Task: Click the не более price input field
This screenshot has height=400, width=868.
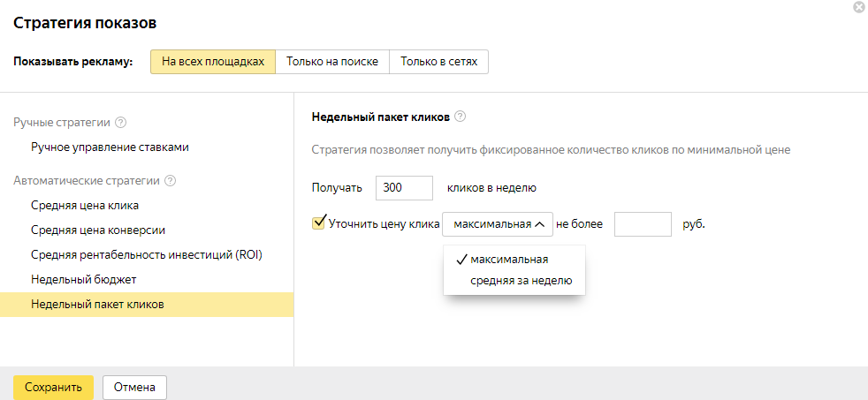Action: coord(643,224)
